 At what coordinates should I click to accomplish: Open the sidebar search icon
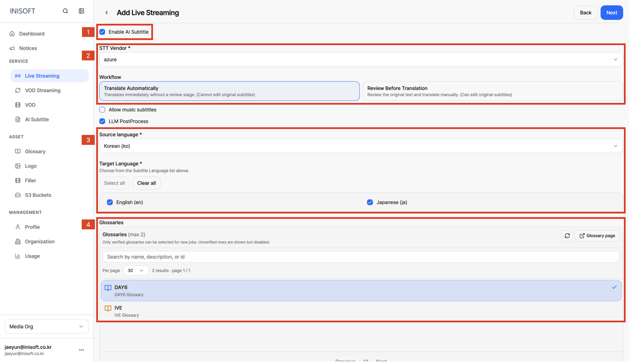point(66,11)
